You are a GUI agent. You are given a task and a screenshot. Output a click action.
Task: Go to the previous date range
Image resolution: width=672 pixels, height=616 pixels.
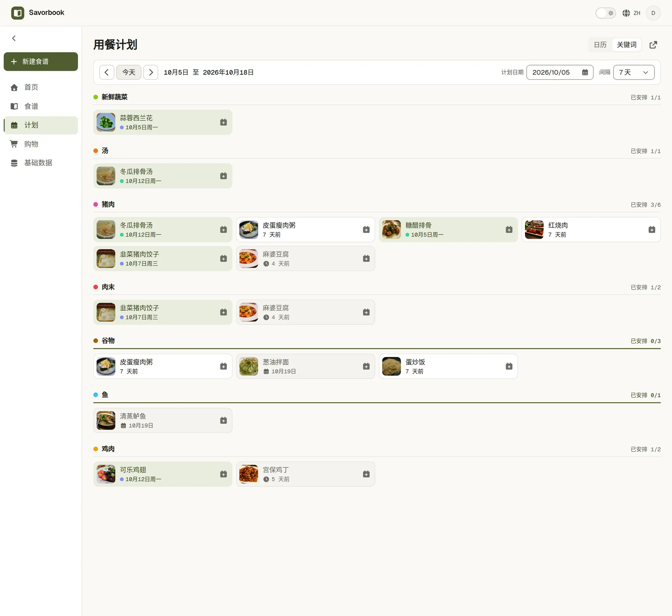[x=107, y=72]
